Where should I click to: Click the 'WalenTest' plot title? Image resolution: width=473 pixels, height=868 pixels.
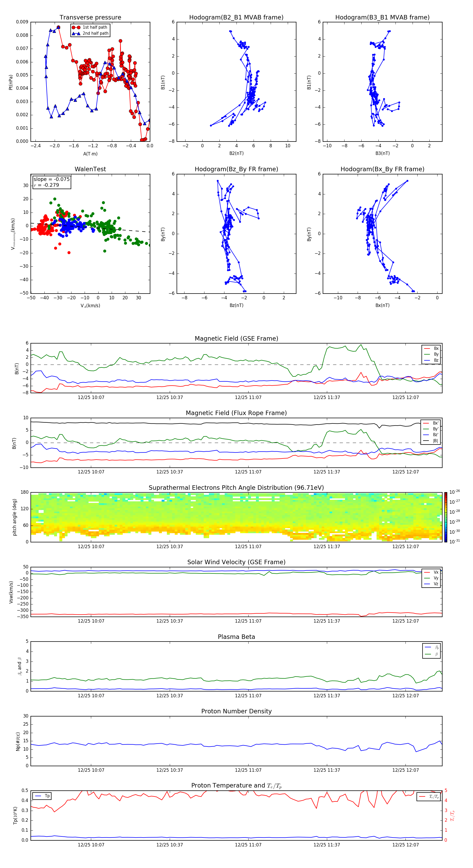90,169
